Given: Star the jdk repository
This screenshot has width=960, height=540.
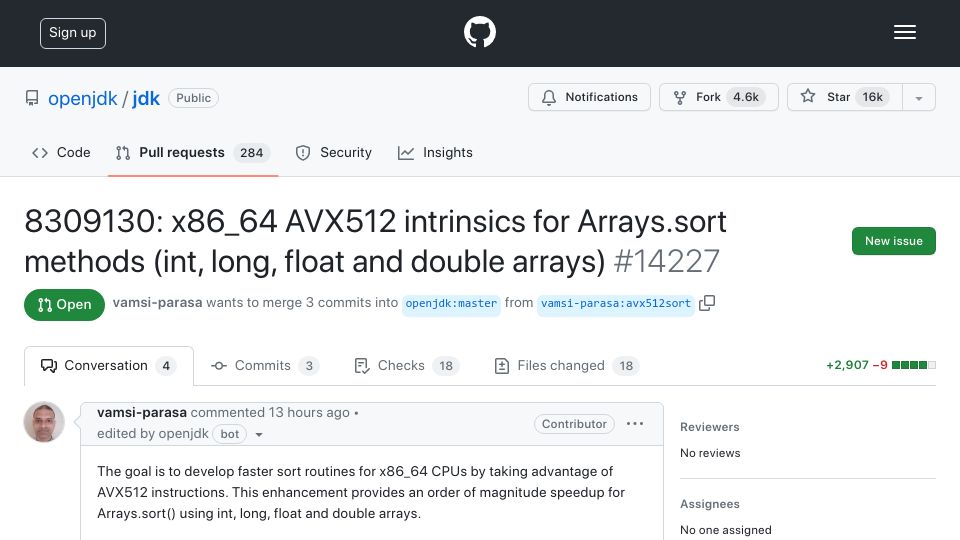Looking at the screenshot, I should [x=844, y=97].
